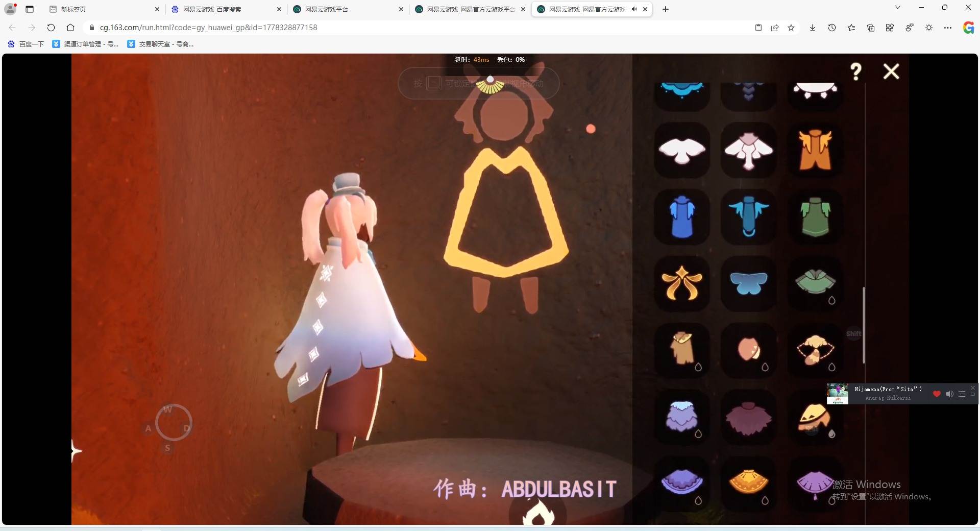Toggle the heart on the Nijamena song
980x531 pixels.
click(x=937, y=394)
